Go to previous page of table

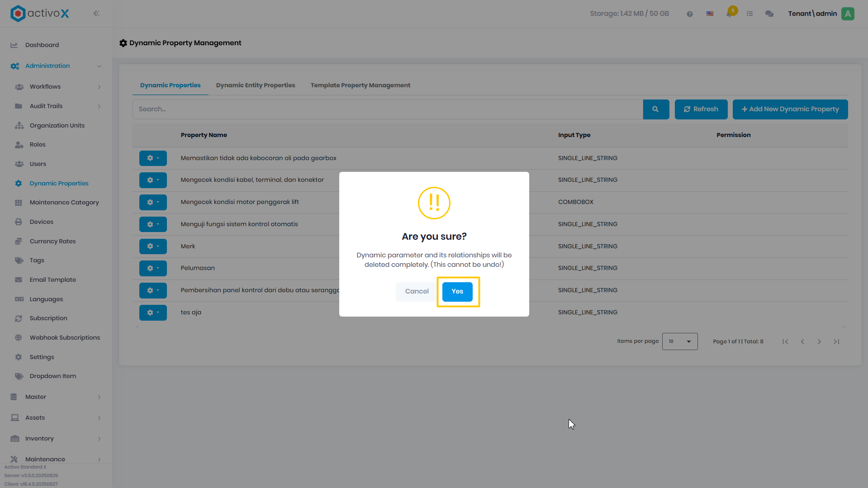point(802,341)
